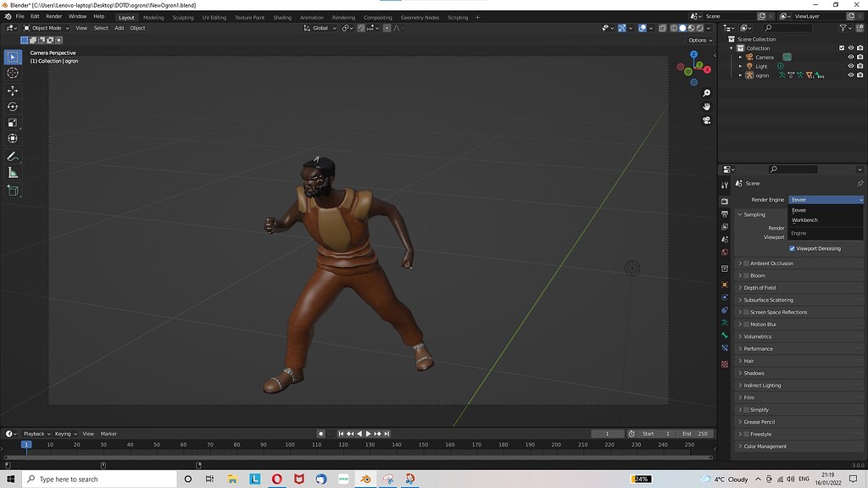Switch to wireframe viewport shading
Viewport: 868px width, 488px height.
click(674, 28)
